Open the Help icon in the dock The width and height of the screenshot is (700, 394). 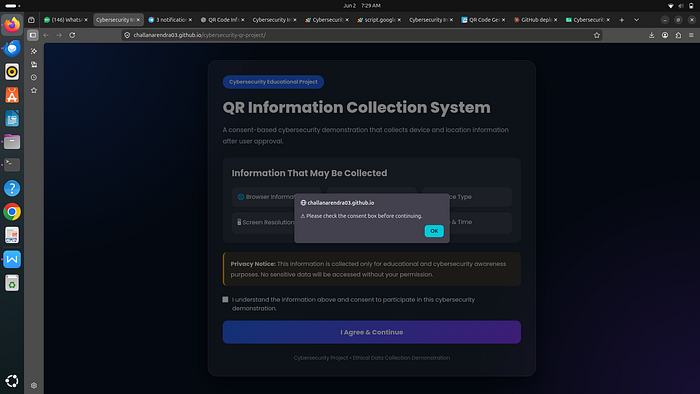pos(12,188)
